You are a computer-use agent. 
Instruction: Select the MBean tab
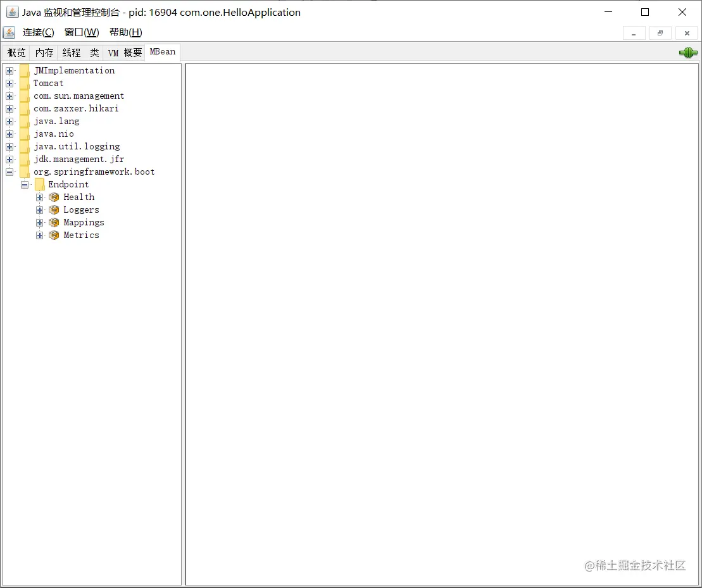click(x=163, y=52)
